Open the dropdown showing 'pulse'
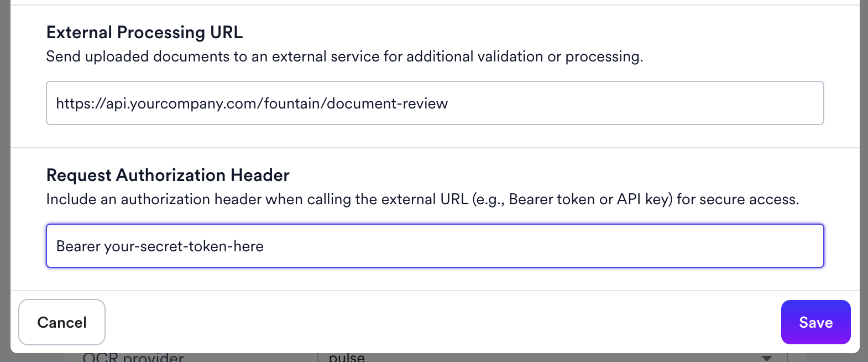Viewport: 868px width, 362px height. pyautogui.click(x=553, y=358)
